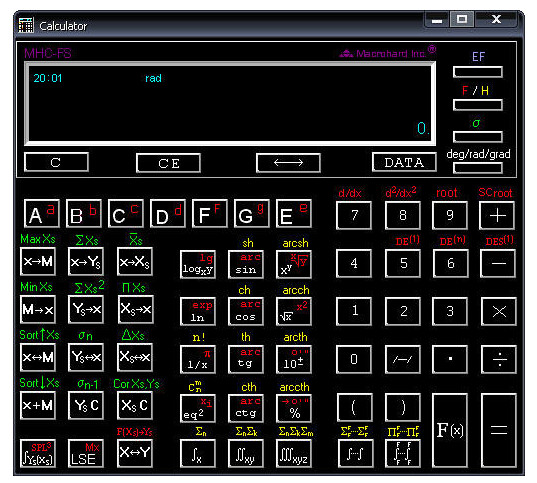The height and width of the screenshot is (483, 537).
Task: Switch the deg/rad/grad angle mode button
Action: (478, 168)
